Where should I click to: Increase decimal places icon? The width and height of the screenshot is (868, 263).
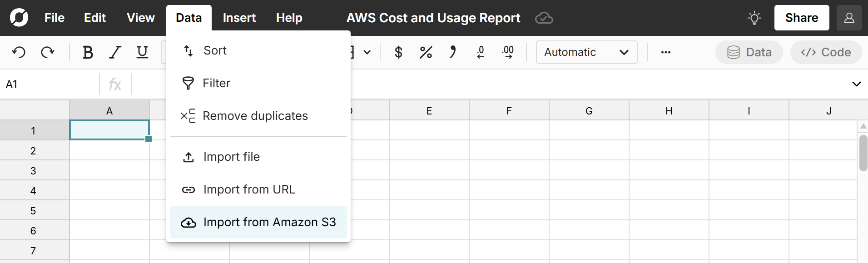(x=508, y=52)
